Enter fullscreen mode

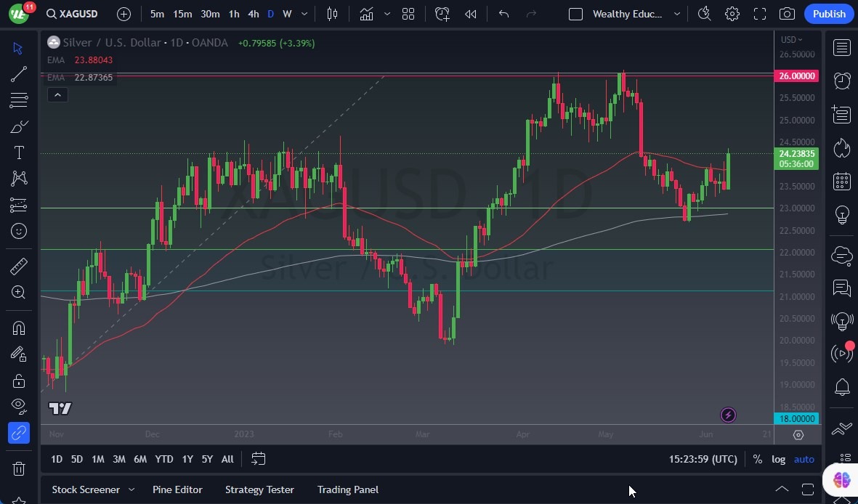click(759, 14)
